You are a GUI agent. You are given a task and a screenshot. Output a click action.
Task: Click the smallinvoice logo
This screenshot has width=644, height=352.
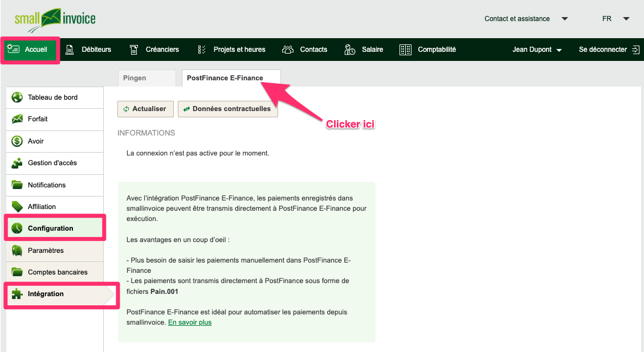[x=55, y=20]
